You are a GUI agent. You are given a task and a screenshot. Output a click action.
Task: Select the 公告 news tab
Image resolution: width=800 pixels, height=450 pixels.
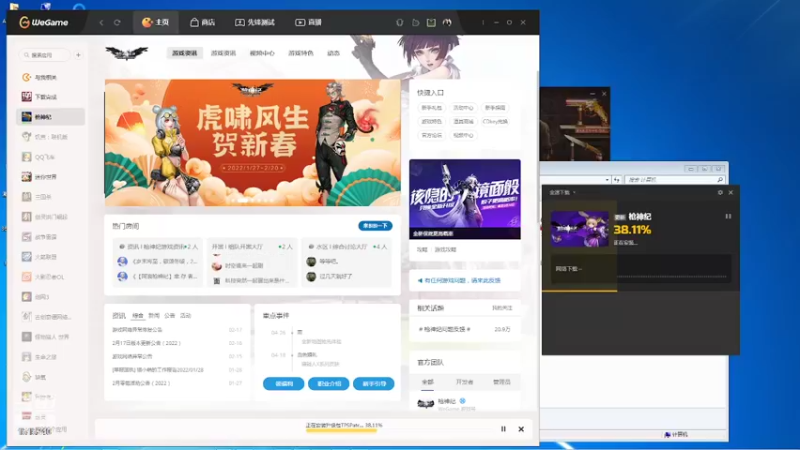coord(170,316)
